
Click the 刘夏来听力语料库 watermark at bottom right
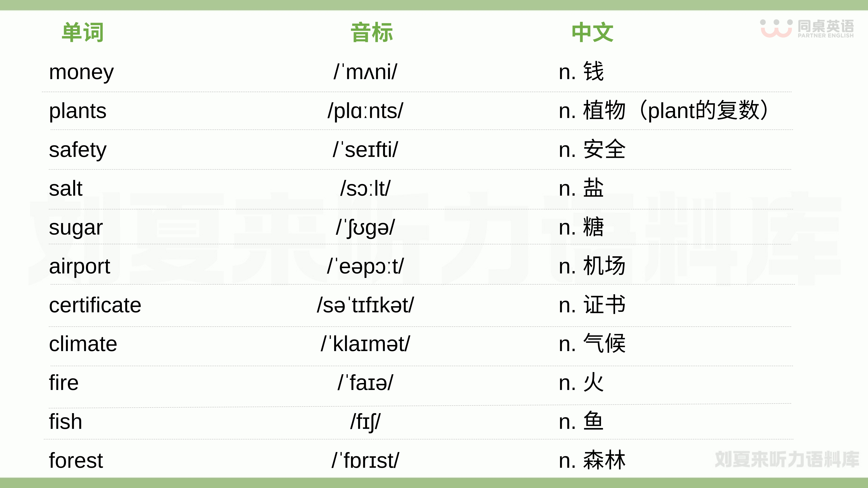click(787, 459)
